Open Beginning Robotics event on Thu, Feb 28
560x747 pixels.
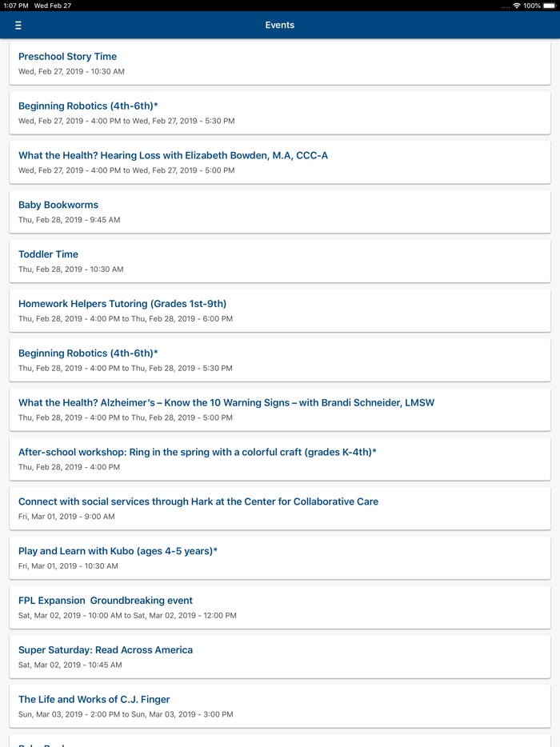(280, 360)
